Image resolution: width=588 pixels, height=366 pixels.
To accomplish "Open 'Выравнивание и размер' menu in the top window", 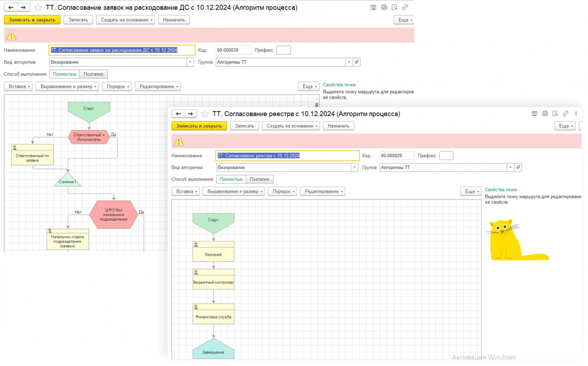I will click(x=68, y=87).
